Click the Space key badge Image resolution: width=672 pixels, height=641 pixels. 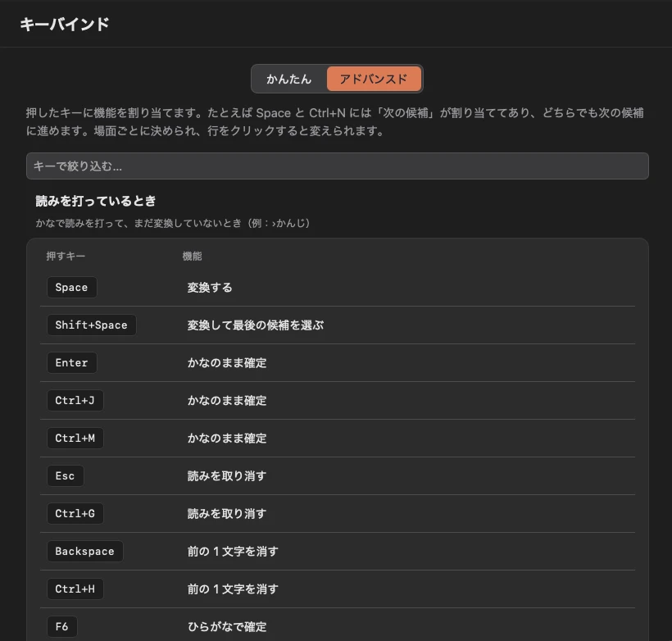(x=71, y=287)
